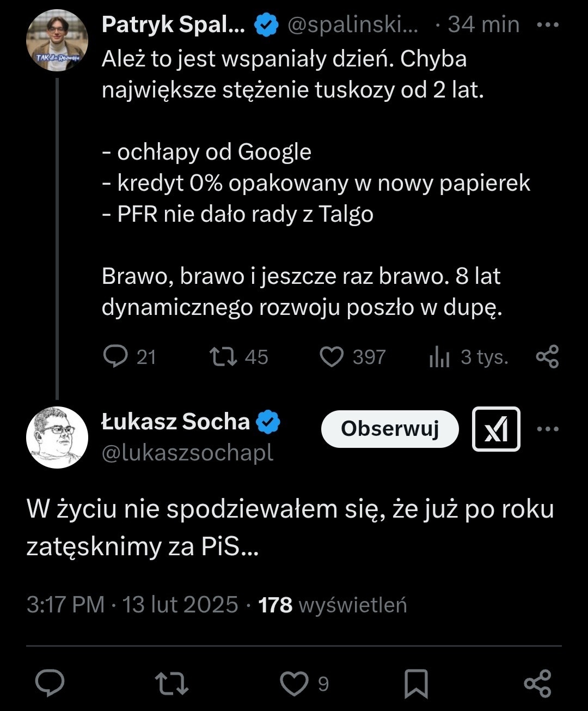Click the 178 wyświetleń view count
This screenshot has height=711, width=588.
[x=333, y=605]
